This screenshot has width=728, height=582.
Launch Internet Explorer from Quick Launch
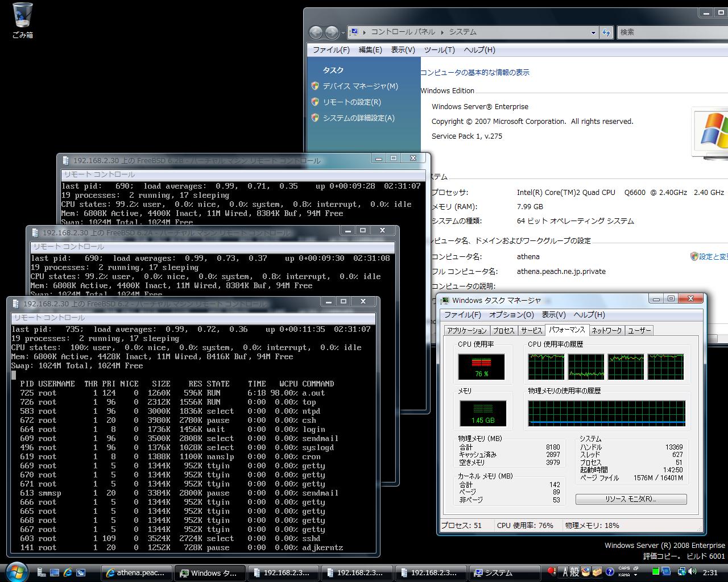click(x=68, y=573)
